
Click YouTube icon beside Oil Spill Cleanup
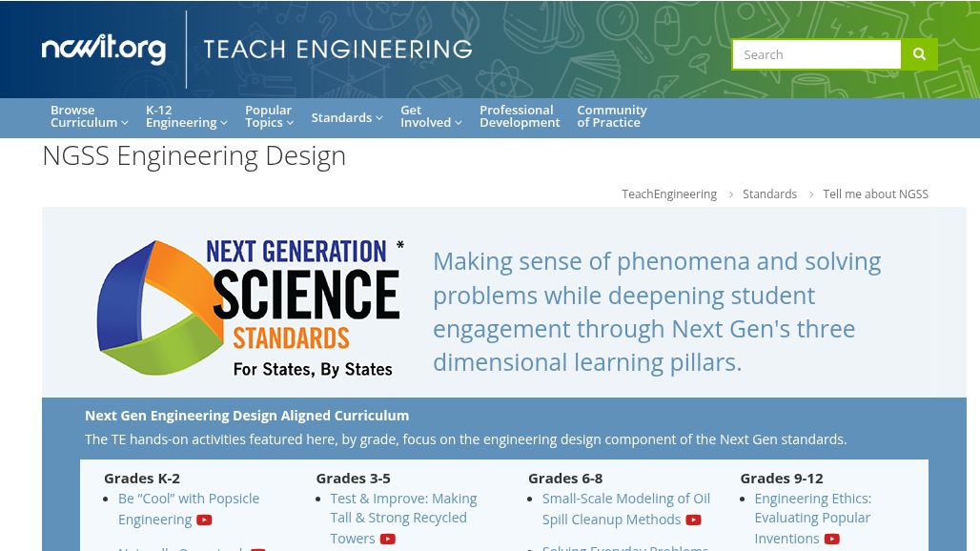(x=693, y=520)
